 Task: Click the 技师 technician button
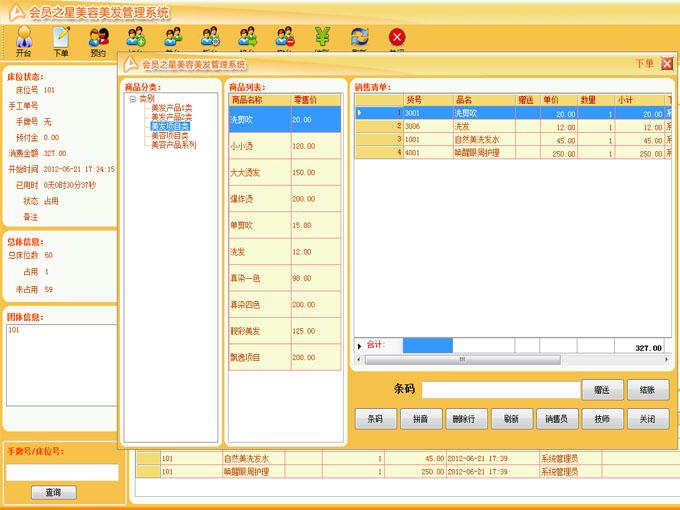pyautogui.click(x=602, y=420)
